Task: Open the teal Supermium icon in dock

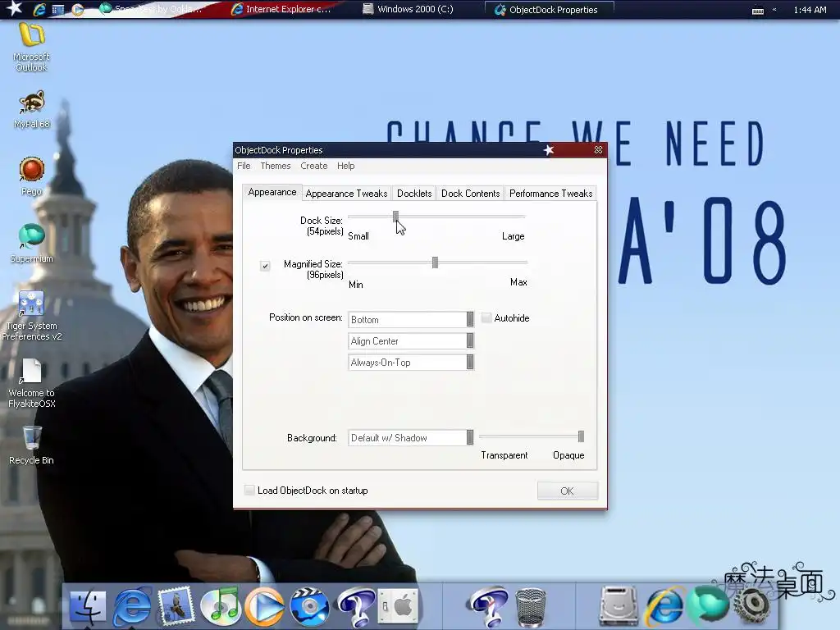Action: (708, 605)
